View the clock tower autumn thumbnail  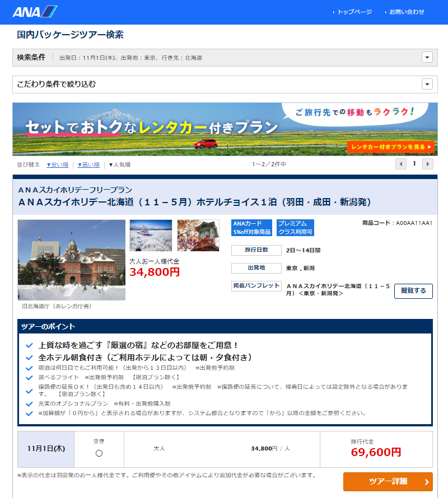(x=198, y=236)
